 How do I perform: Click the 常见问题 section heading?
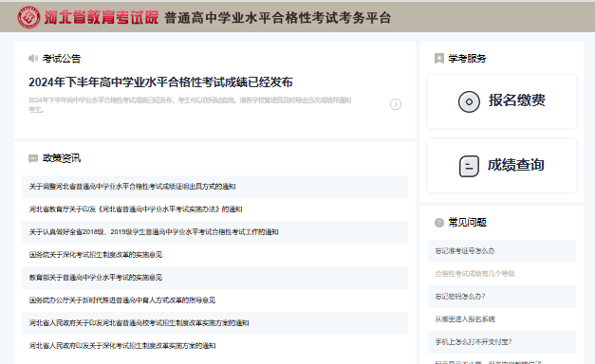tap(467, 223)
